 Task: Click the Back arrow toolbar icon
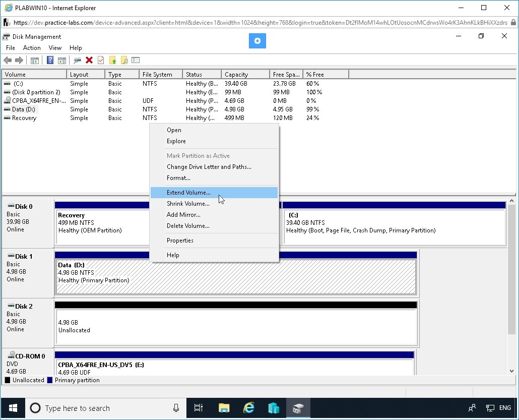[x=8, y=61]
